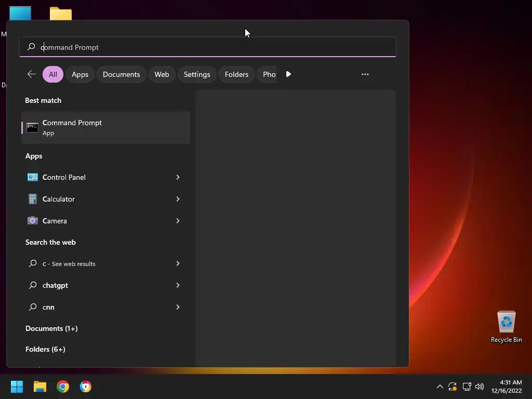
Task: Click the search magnifier in the search box
Action: tap(31, 47)
